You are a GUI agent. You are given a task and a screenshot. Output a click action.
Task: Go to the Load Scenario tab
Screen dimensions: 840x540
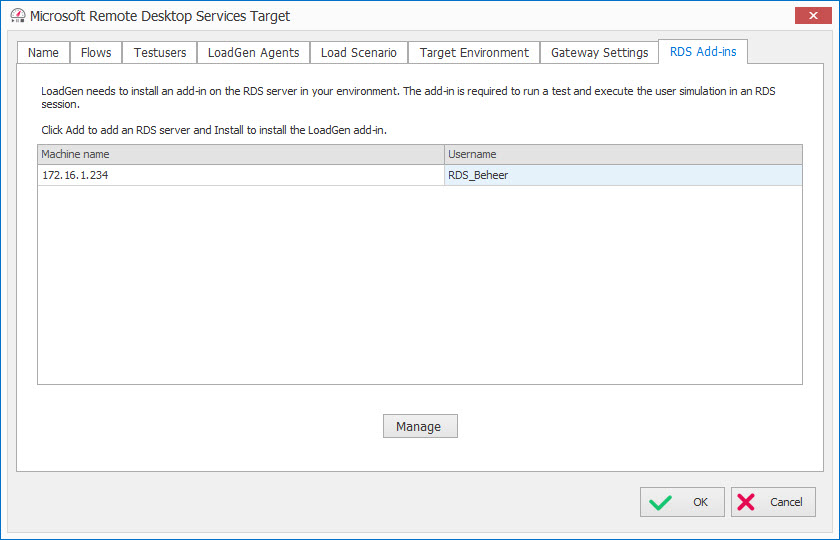click(x=359, y=52)
